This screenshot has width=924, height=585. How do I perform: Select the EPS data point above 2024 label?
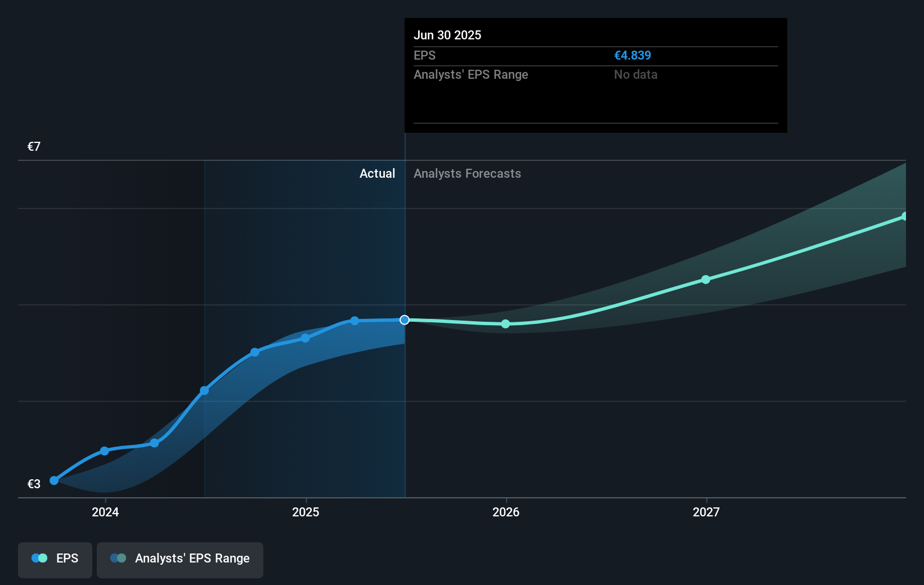[104, 451]
